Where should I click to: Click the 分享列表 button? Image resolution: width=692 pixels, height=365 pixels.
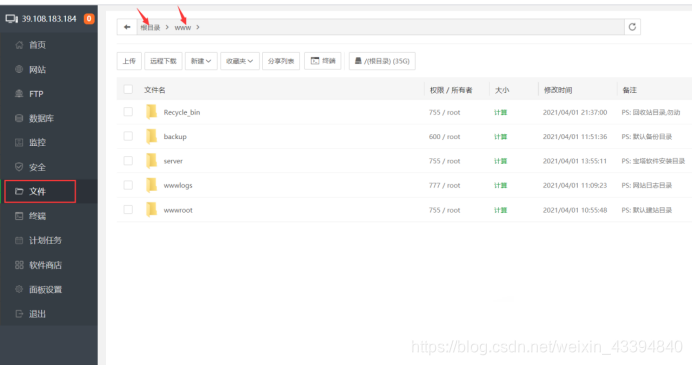[x=281, y=61]
